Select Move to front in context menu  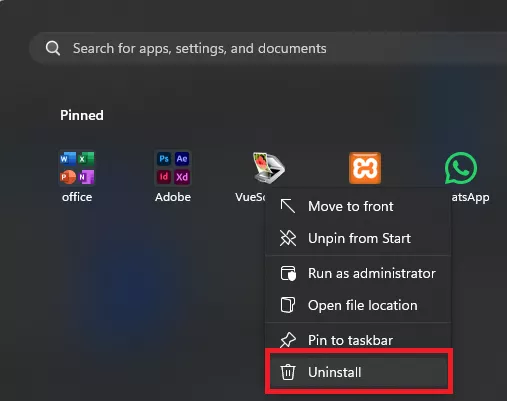pos(358,206)
